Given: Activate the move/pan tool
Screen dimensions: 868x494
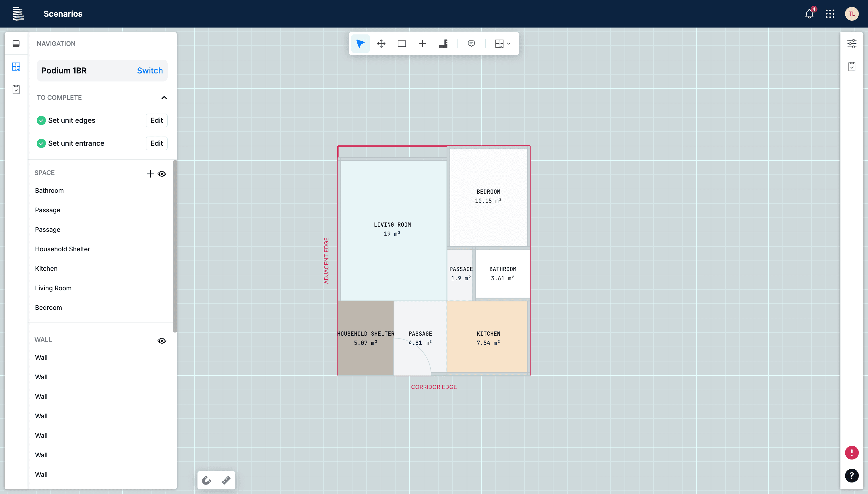Looking at the screenshot, I should [381, 43].
